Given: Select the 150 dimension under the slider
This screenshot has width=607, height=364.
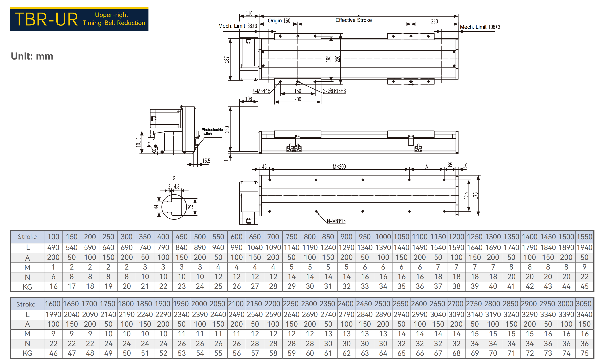Looking at the screenshot, I should tap(297, 91).
